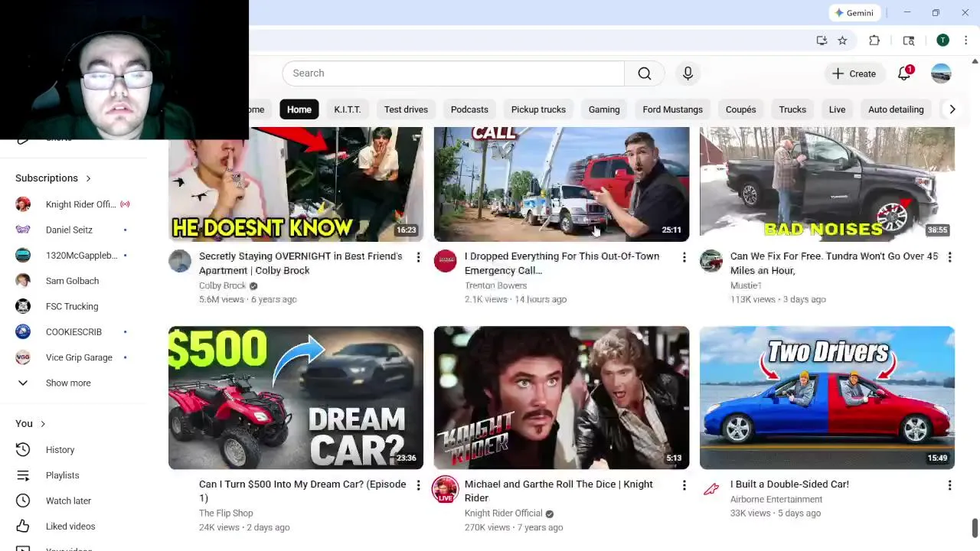Click Airborne Entertainment channel avatar
This screenshot has width=980, height=551.
click(x=711, y=489)
